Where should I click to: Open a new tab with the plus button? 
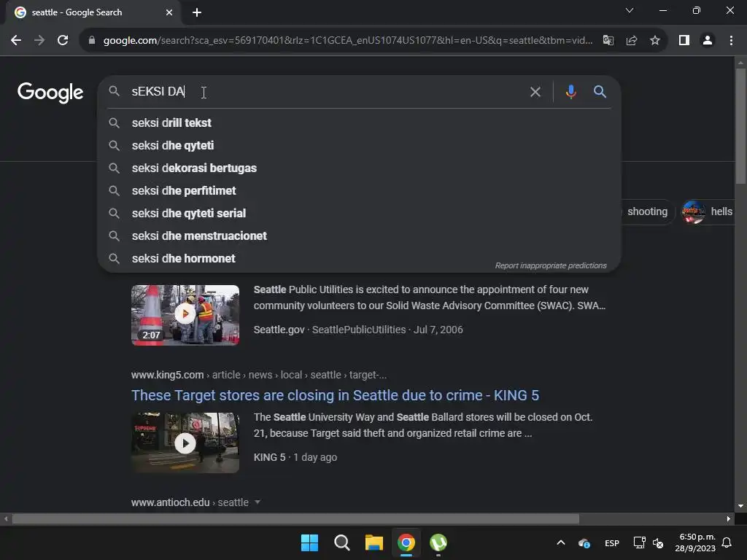pos(197,12)
